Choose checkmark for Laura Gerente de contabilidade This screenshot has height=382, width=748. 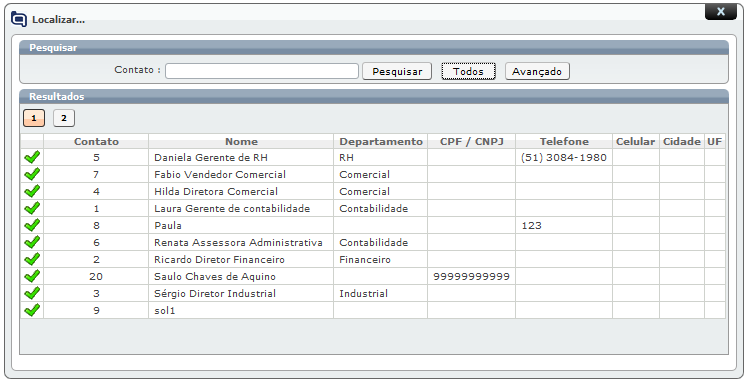[32, 208]
